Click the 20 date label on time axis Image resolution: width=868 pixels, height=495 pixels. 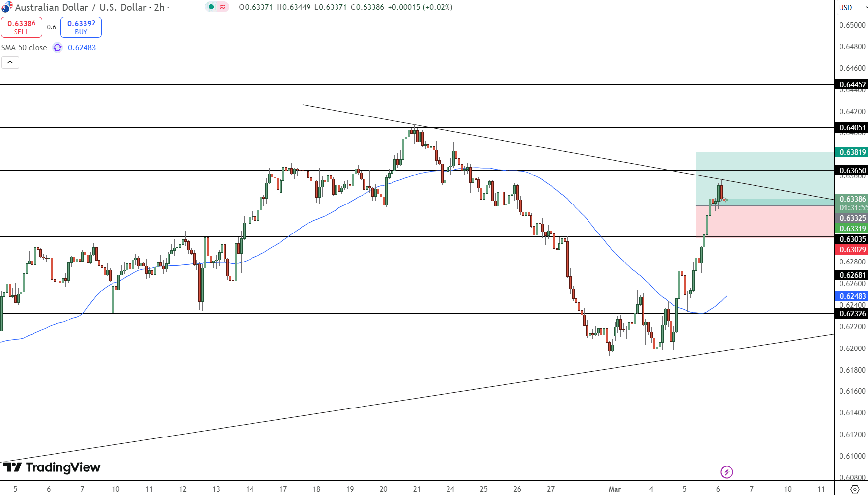pos(383,489)
